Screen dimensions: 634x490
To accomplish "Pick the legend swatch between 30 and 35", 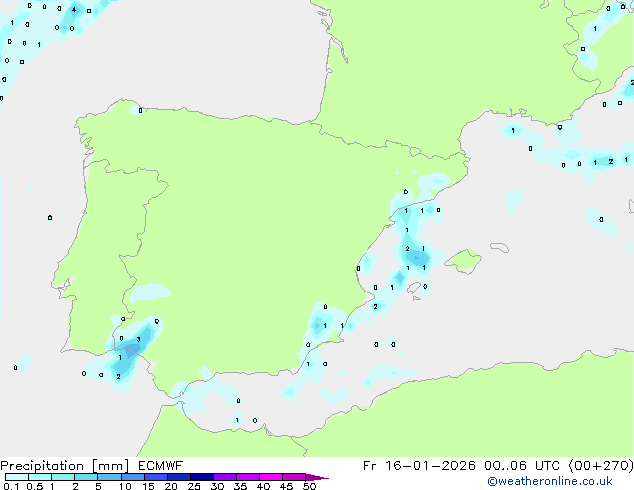I will 224,477.
